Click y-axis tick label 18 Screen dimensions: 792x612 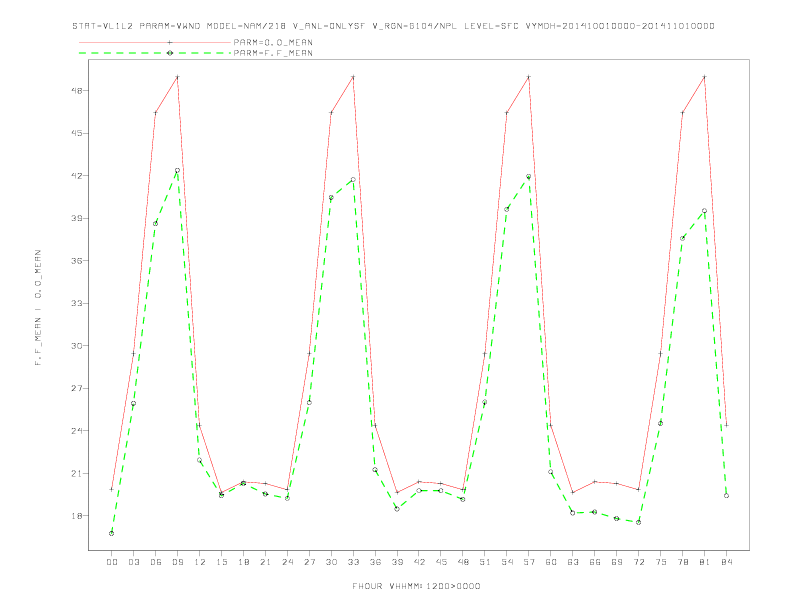point(79,516)
